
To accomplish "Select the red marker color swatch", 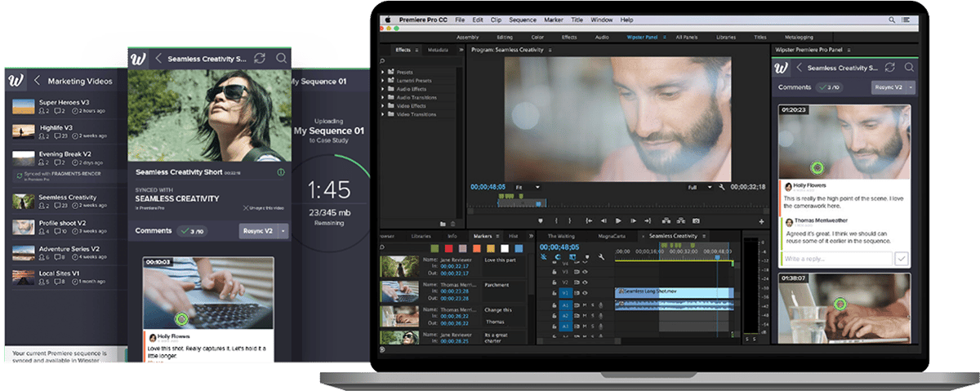I will point(448,247).
